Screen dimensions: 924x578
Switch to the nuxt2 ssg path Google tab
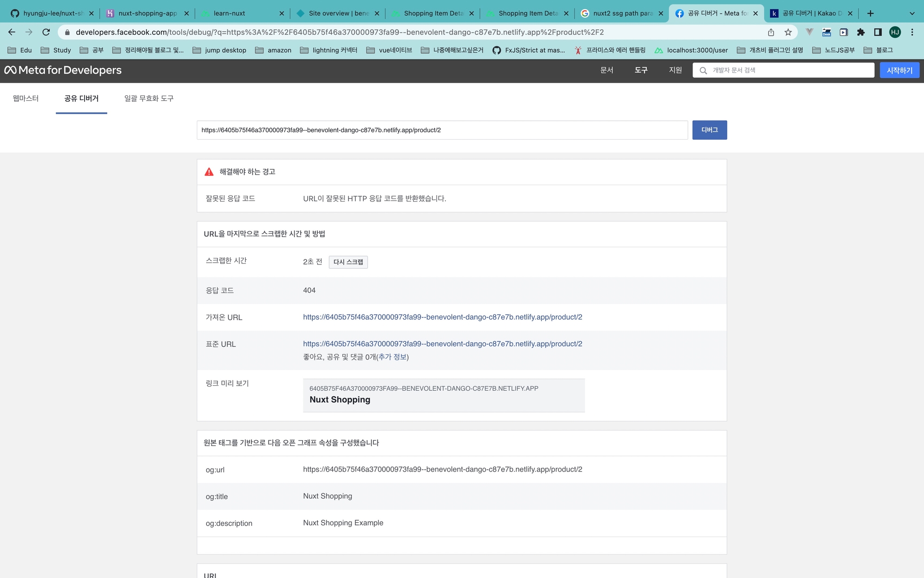(621, 13)
